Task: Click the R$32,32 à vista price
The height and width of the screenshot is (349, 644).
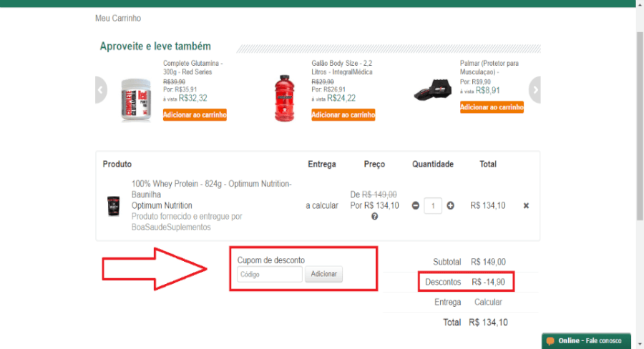Action: (x=193, y=98)
